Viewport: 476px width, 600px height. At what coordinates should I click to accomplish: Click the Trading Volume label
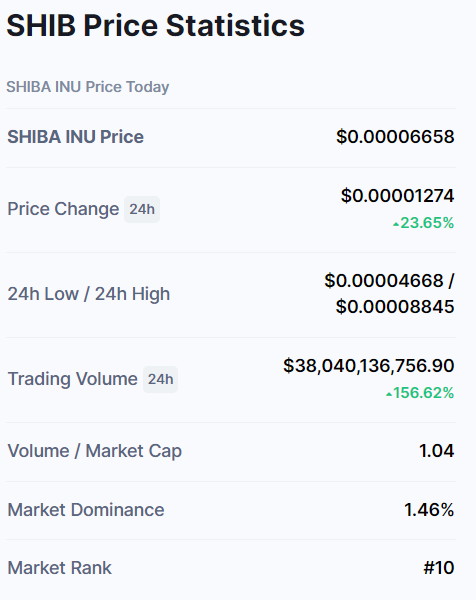[72, 379]
